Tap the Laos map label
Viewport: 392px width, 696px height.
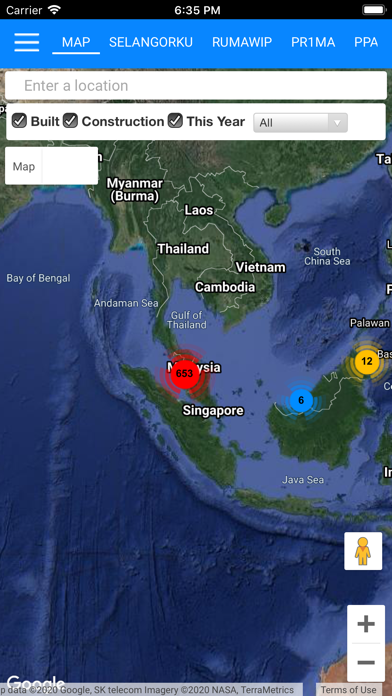coord(199,210)
